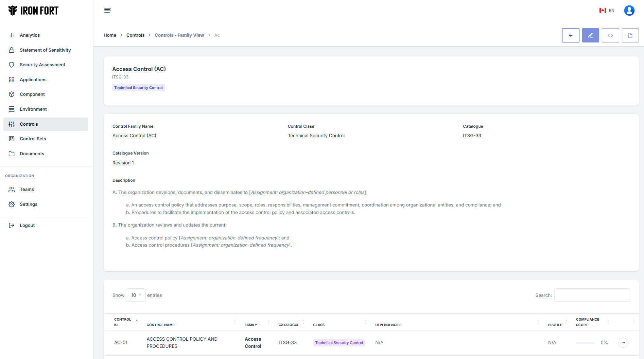The width and height of the screenshot is (644, 359).
Task: Click Controls - Family View breadcrumb
Action: click(179, 35)
